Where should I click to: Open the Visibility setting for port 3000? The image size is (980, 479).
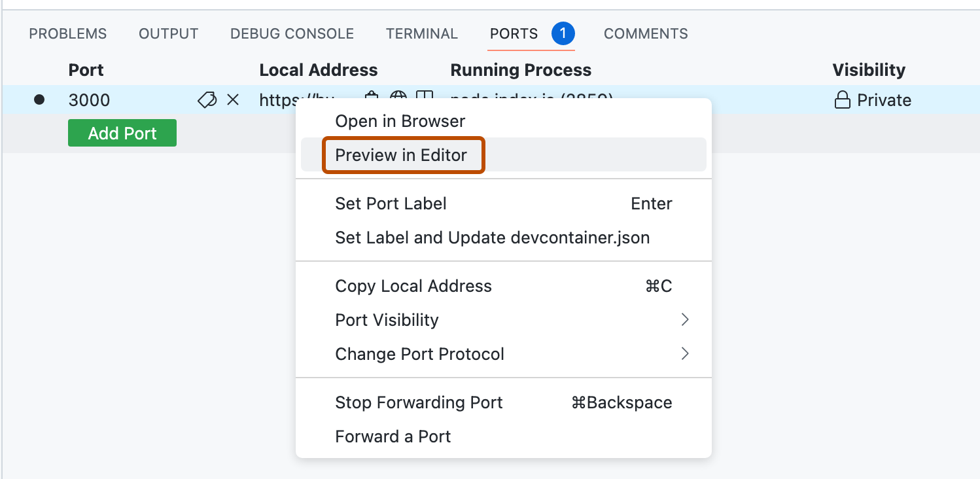point(872,99)
